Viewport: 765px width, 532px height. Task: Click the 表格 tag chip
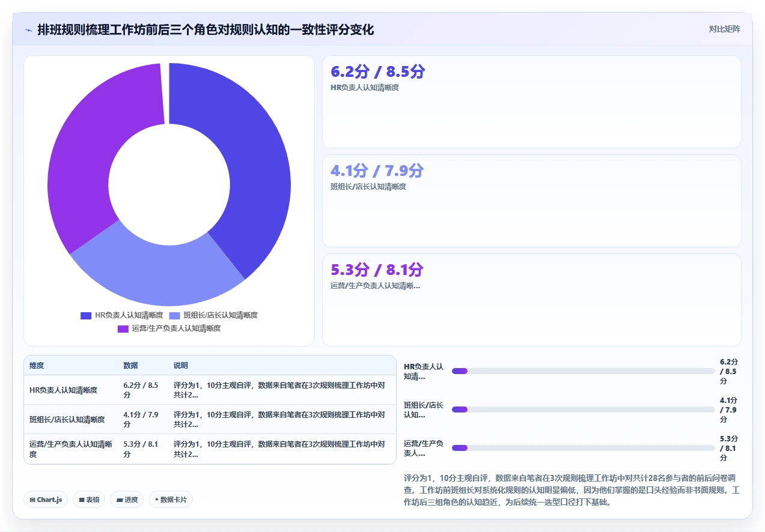click(89, 500)
